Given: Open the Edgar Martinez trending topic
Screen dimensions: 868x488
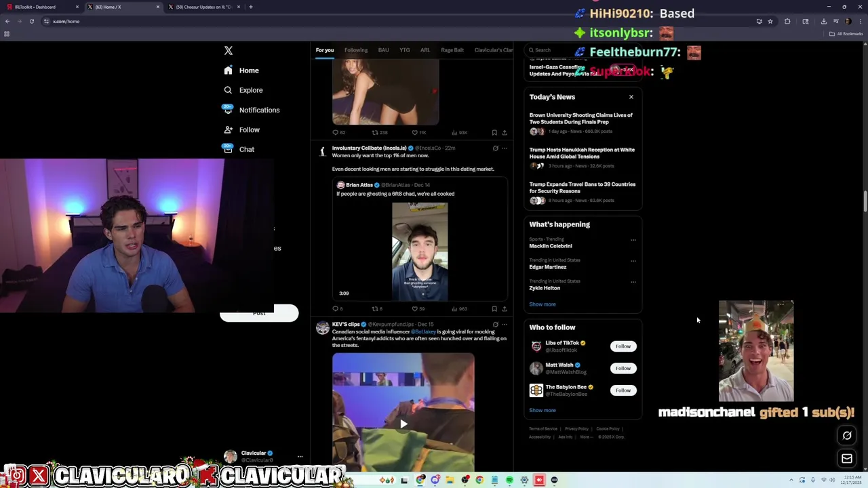Looking at the screenshot, I should point(548,267).
